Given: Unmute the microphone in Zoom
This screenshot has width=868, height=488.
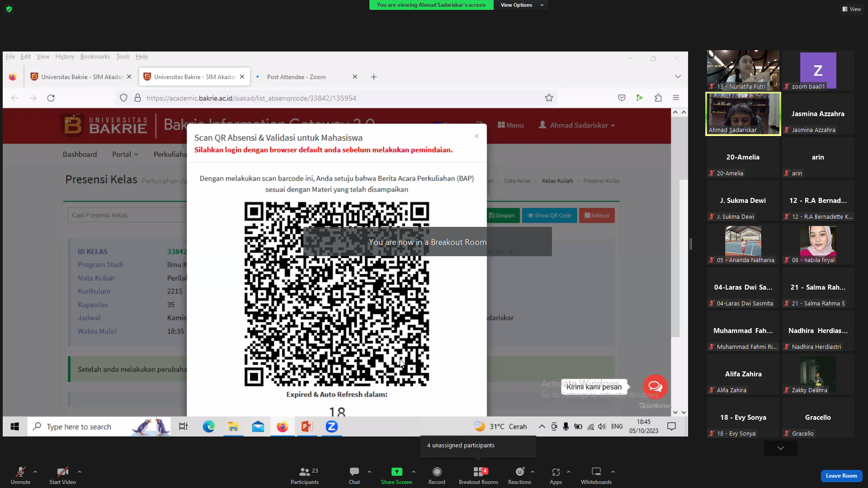Looking at the screenshot, I should click(x=20, y=475).
